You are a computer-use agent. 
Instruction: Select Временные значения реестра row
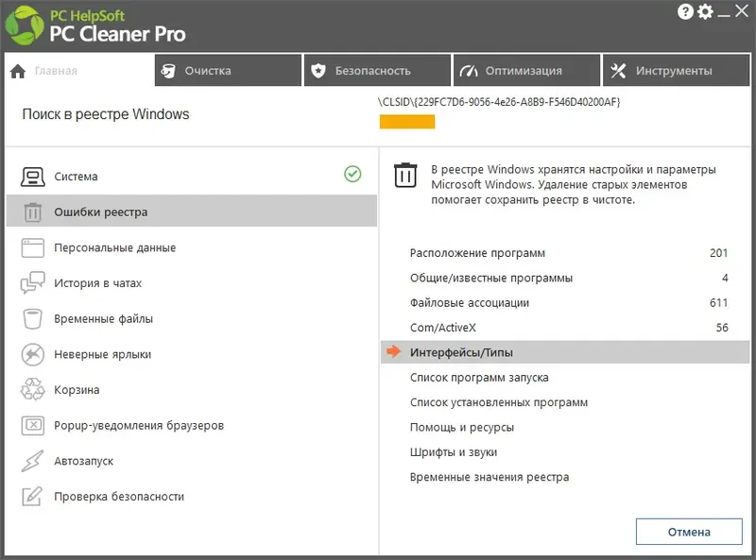coord(565,477)
